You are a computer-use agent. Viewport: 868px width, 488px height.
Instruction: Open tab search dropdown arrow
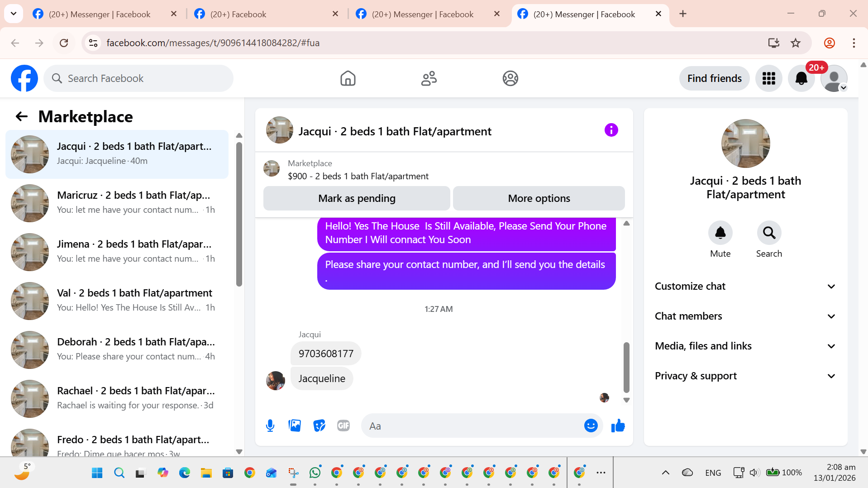pos(14,14)
